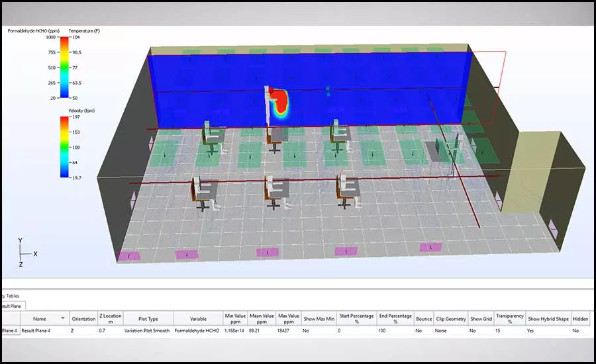Click the Show Grid column header
The image size is (596, 364).
[x=481, y=319]
